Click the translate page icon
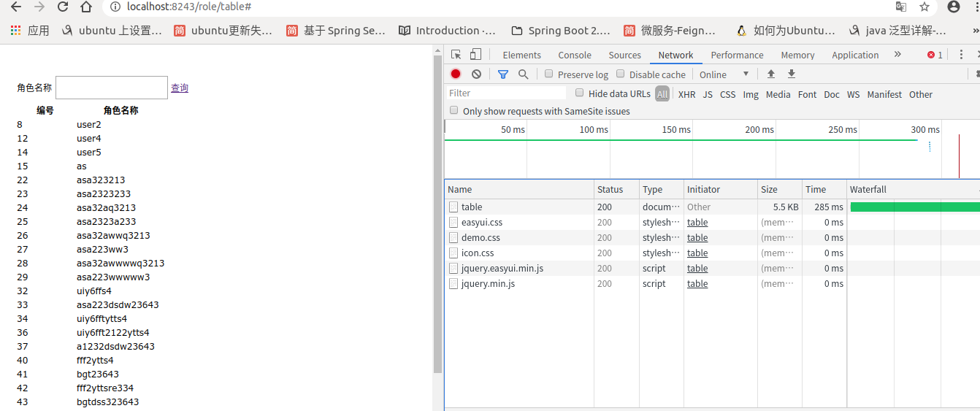The image size is (980, 411). click(901, 7)
